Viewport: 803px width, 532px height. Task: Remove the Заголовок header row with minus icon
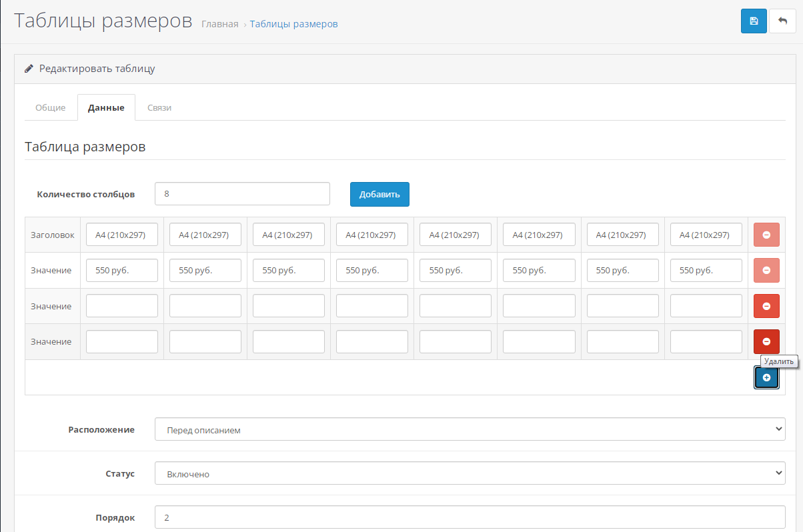[x=766, y=235]
